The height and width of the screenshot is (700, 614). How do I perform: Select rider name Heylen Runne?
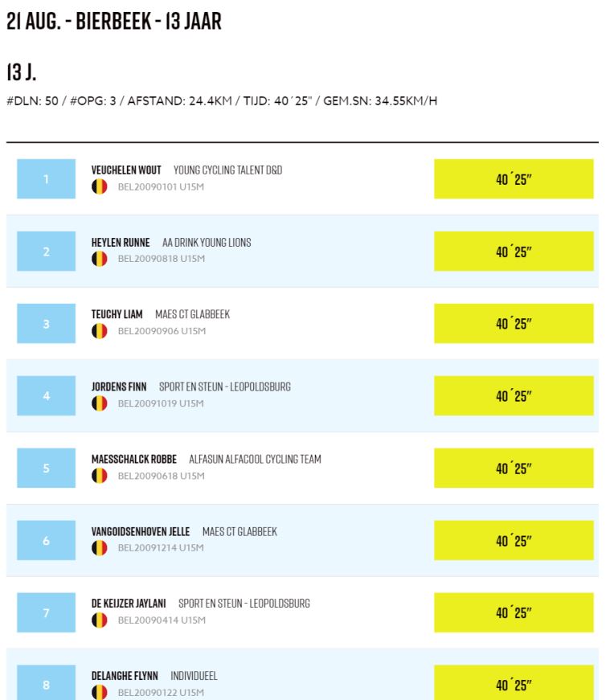[x=121, y=243]
